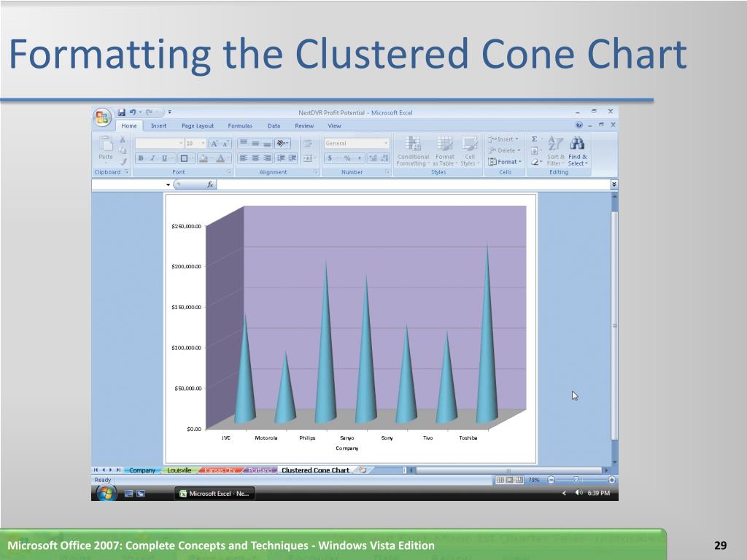Switch to the Insert ribbon tab
The height and width of the screenshot is (560, 747).
pos(158,125)
